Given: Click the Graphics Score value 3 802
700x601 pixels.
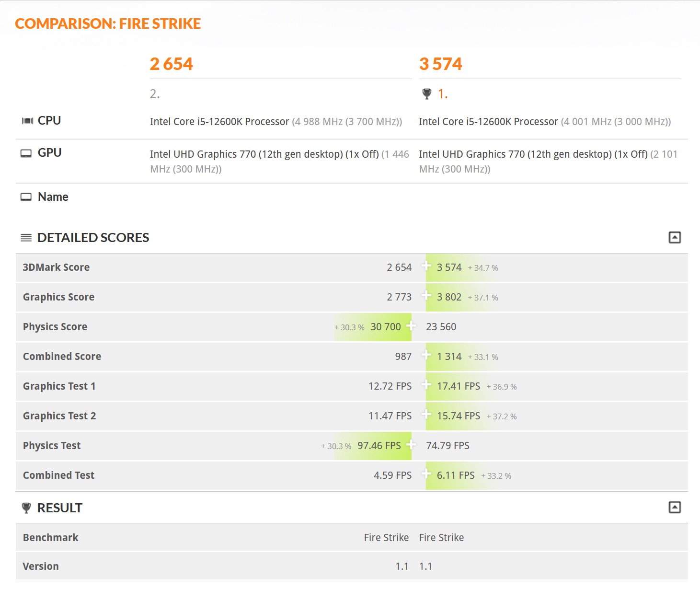Looking at the screenshot, I should tap(449, 297).
